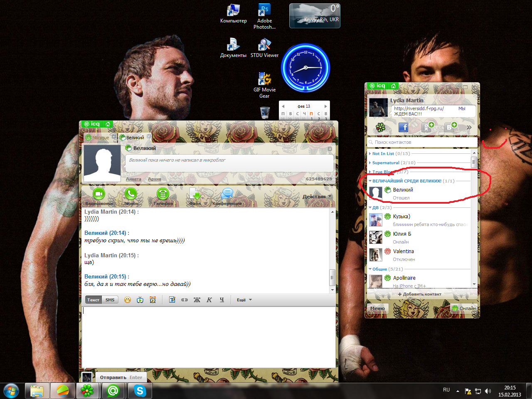
Task: Click the green Звонок call icon
Action: point(131,194)
